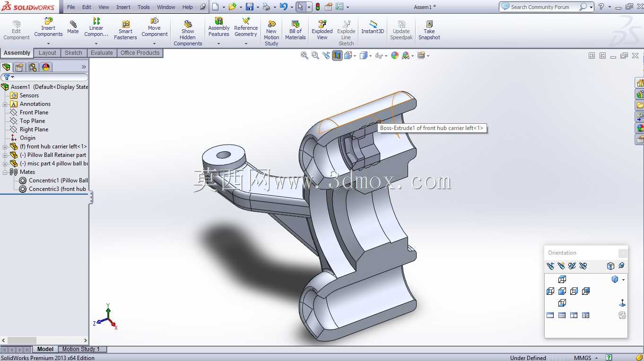Click the Move Component button

click(x=154, y=27)
